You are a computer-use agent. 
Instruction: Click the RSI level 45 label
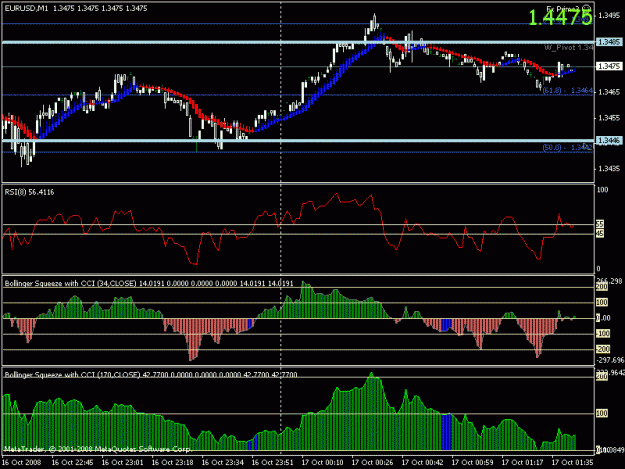click(x=600, y=234)
